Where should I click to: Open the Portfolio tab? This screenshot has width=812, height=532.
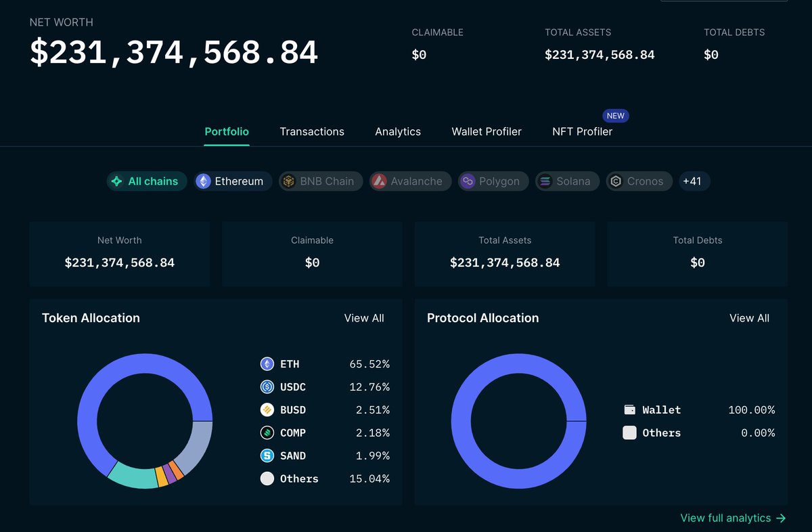pyautogui.click(x=227, y=132)
